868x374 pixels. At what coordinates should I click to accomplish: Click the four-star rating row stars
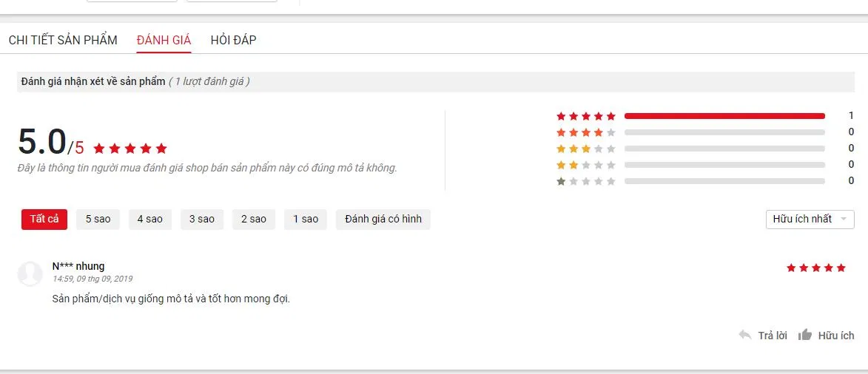[x=585, y=132]
